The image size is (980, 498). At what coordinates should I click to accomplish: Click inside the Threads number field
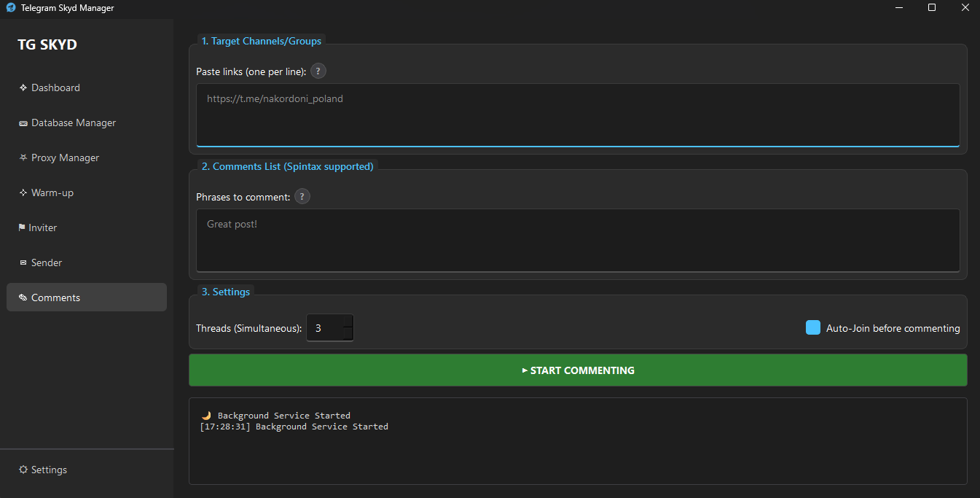tap(324, 328)
